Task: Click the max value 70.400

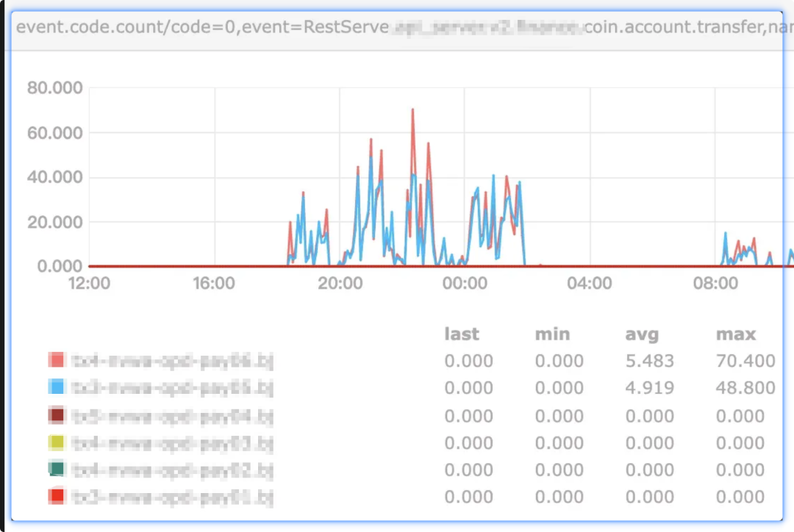Action: tap(745, 361)
